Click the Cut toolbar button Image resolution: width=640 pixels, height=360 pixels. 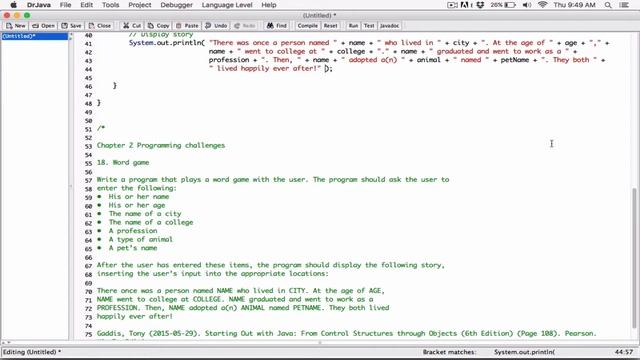tap(132, 26)
